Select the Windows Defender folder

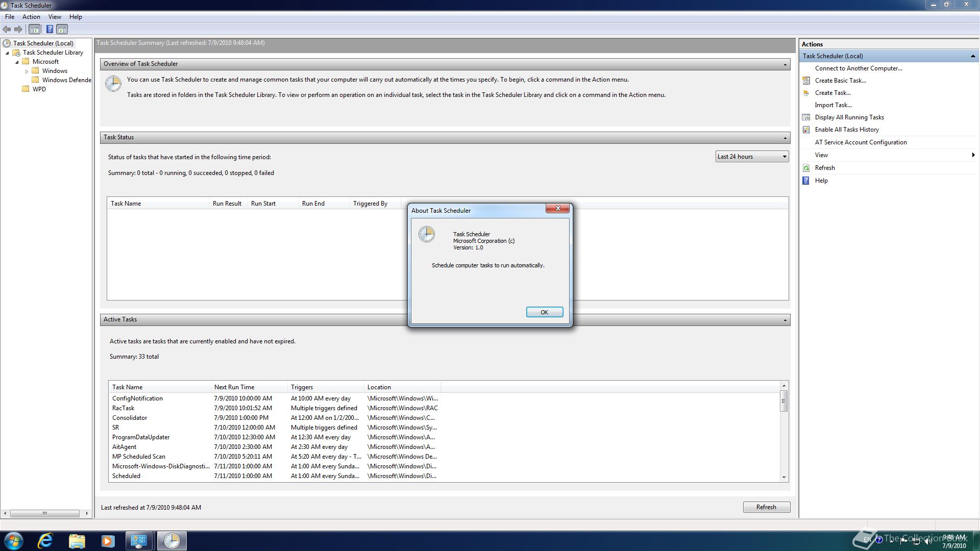point(66,80)
